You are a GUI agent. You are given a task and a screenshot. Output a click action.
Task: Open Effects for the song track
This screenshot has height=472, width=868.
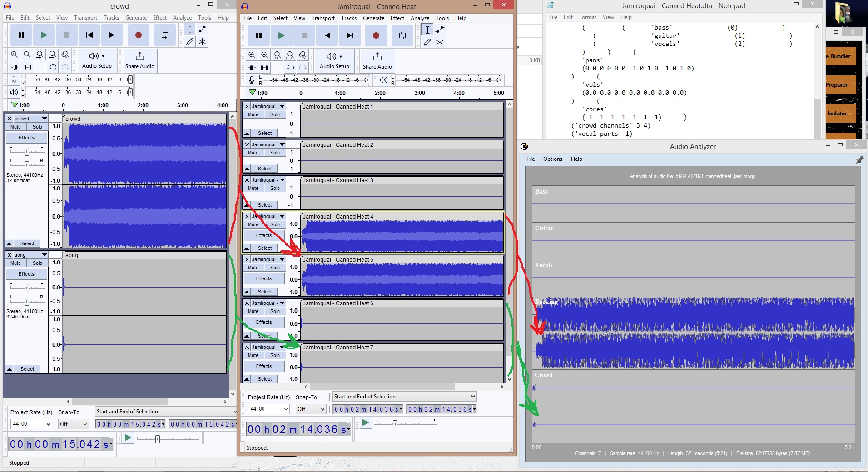point(26,274)
